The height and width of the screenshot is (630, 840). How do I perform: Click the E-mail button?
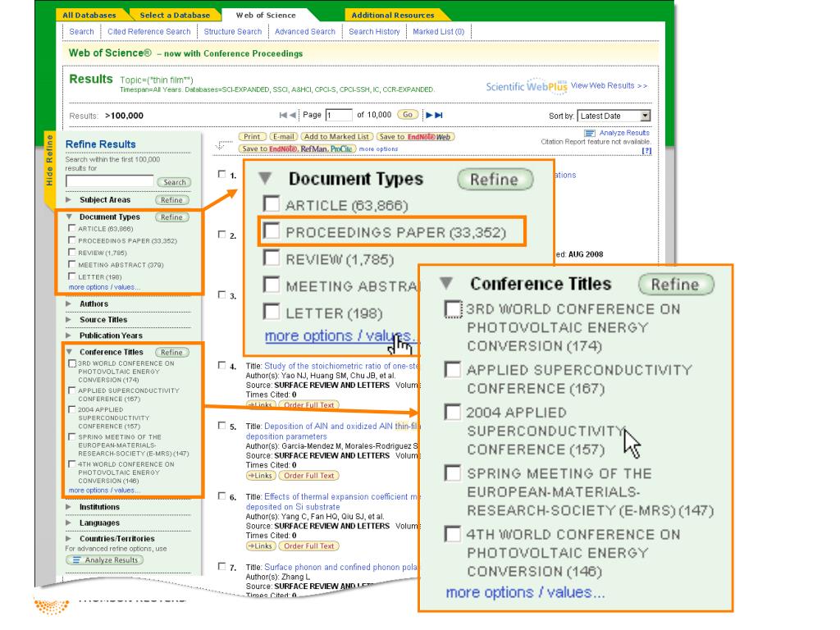tap(283, 137)
